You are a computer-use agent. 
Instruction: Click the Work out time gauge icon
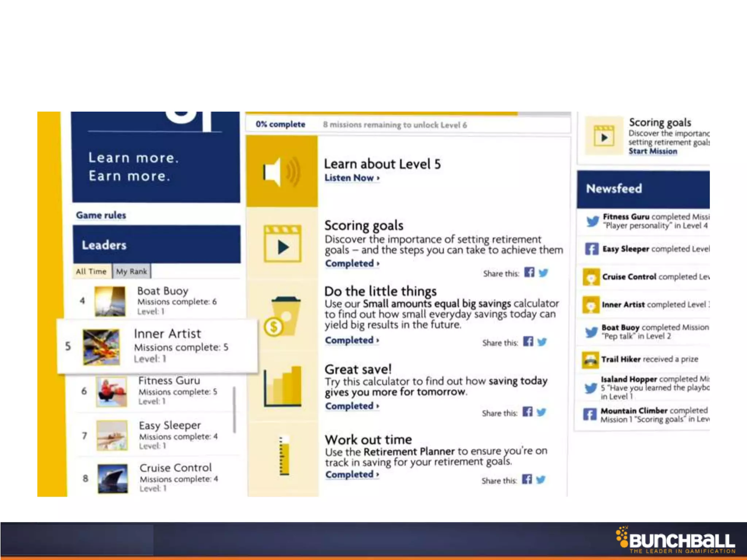284,456
